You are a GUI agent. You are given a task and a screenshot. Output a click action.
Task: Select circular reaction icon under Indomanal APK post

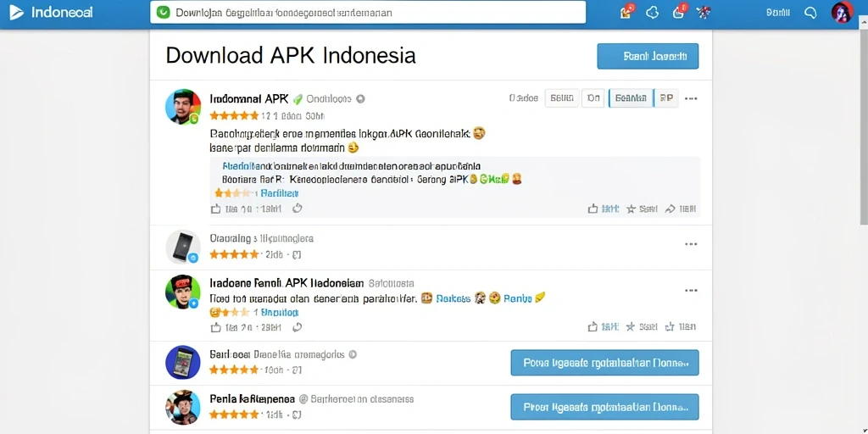[298, 209]
